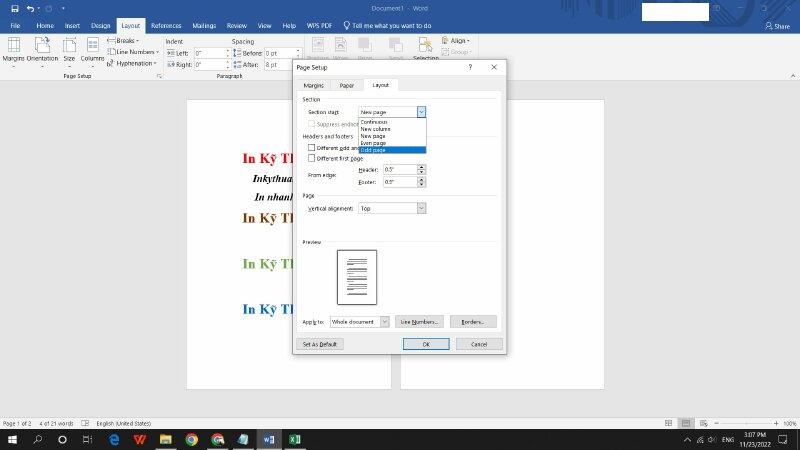Open Google Chrome from the taskbar
Viewport: 800px width, 450px height.
point(191,439)
